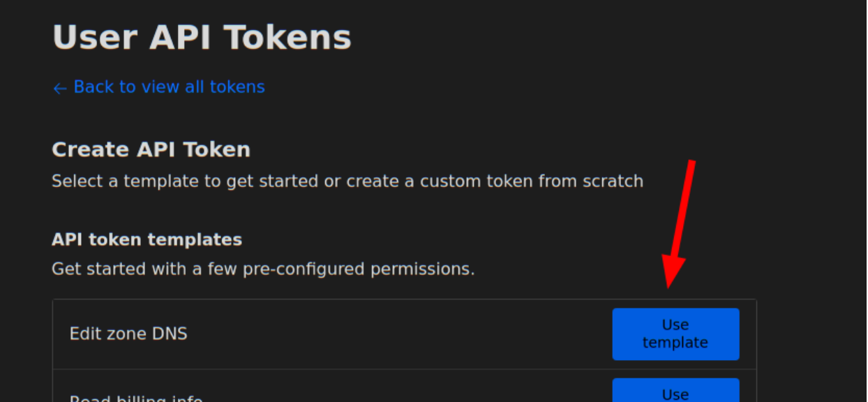The image size is (868, 402).
Task: Click the Get started with permissions text
Action: [x=263, y=269]
